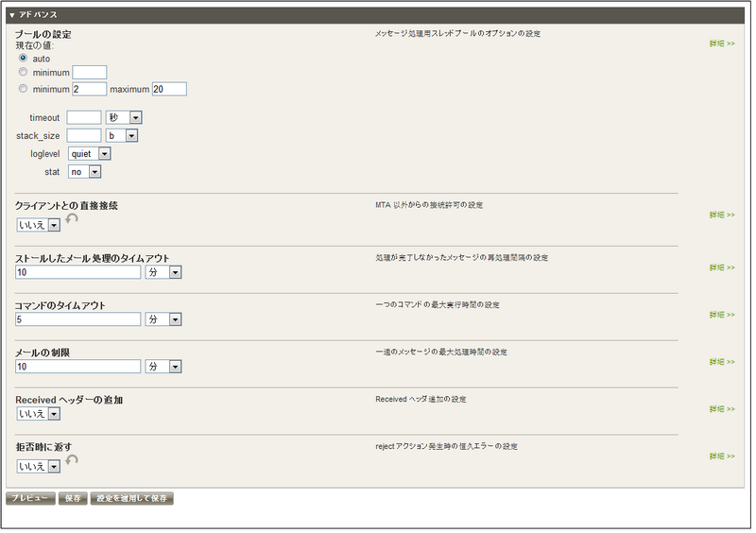Open the クライアントとの直接接続 dropdown
Viewport: 756px width, 533px height.
tap(39, 225)
